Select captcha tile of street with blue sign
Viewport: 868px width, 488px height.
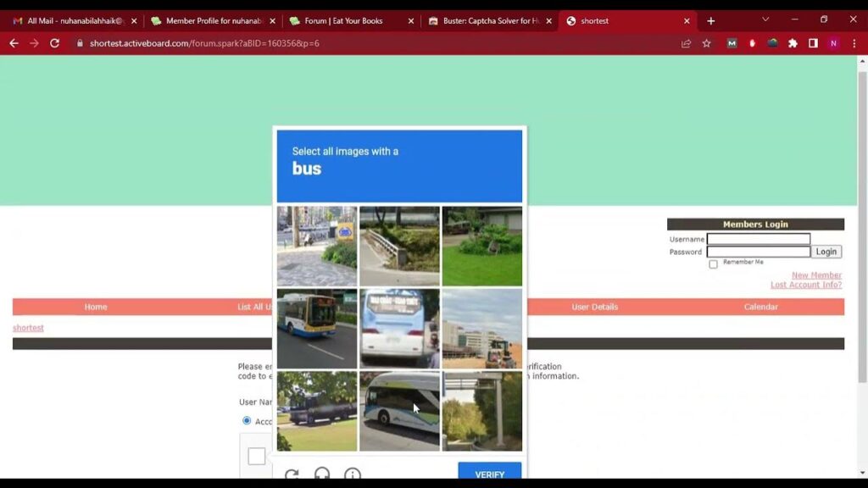(317, 247)
